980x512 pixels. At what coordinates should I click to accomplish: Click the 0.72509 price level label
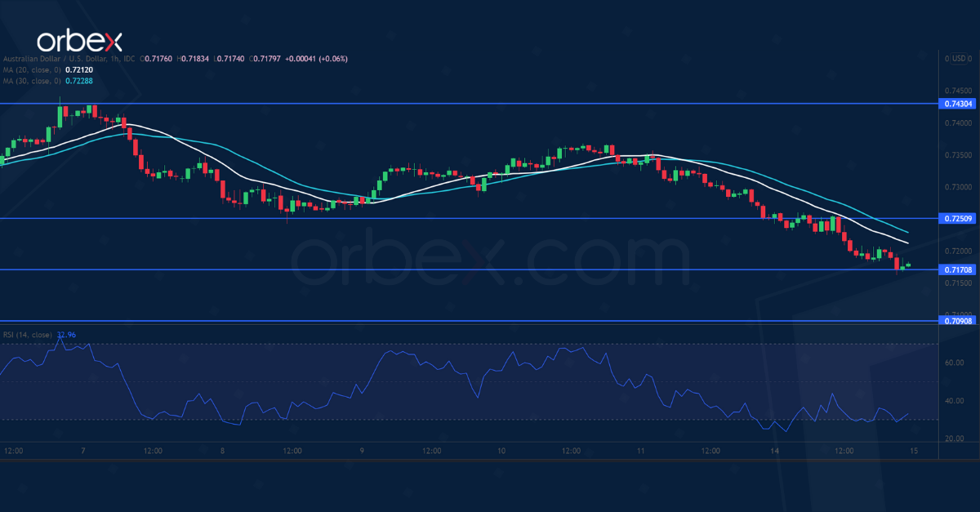[957, 219]
